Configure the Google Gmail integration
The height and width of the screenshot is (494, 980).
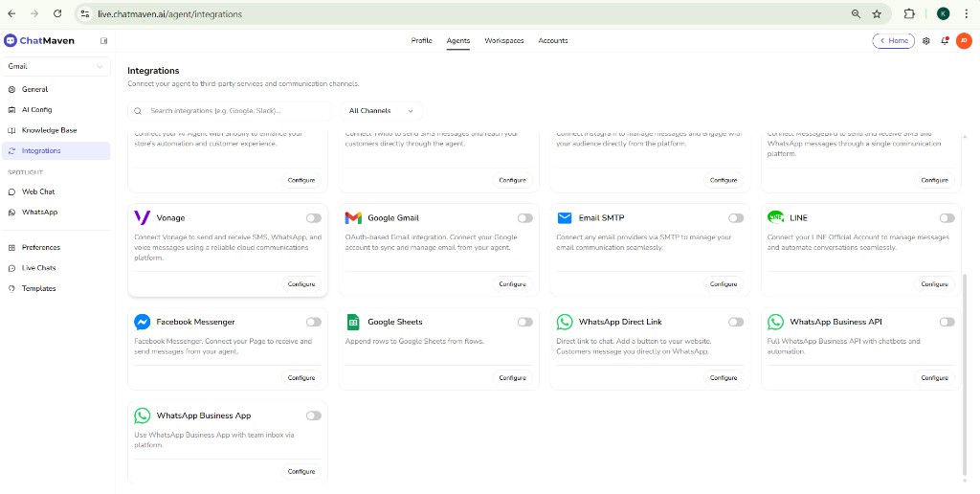click(x=513, y=284)
